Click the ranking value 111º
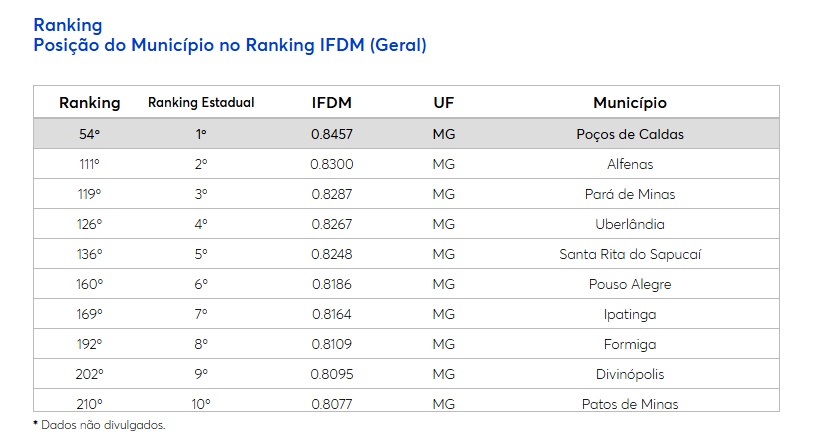Image resolution: width=816 pixels, height=440 pixels. pos(90,164)
